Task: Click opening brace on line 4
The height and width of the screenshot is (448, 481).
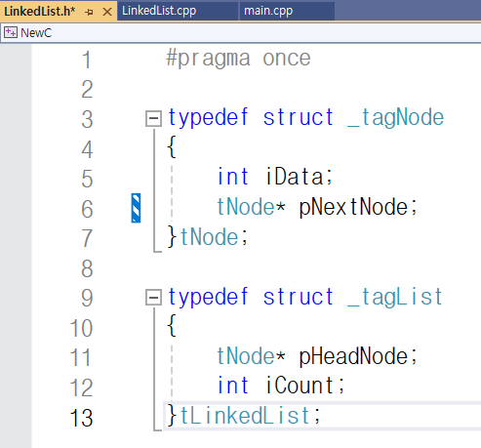Action: [x=172, y=146]
